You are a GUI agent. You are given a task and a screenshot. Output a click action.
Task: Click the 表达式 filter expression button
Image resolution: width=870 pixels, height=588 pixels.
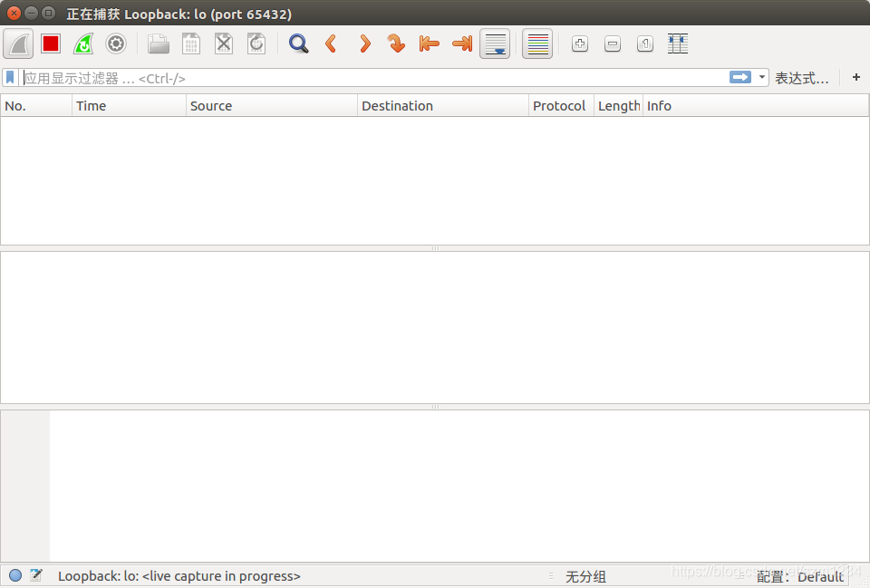[x=803, y=78]
